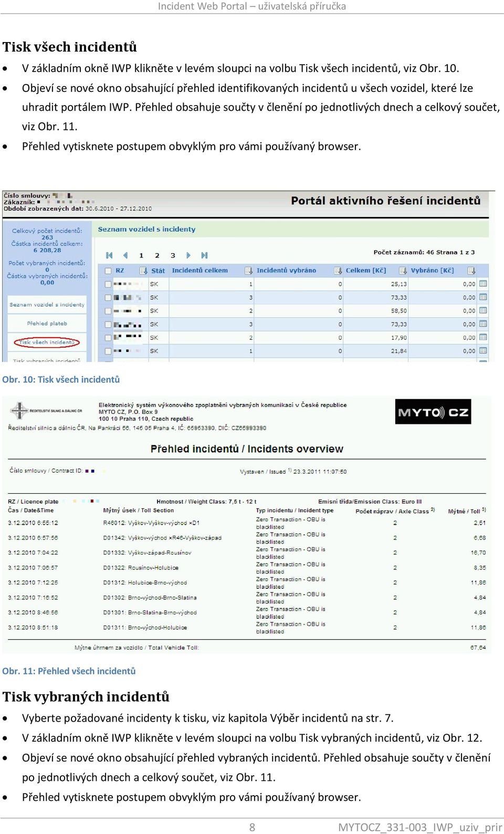Click 'Počet záznamů: 46 Strana 1 z 3'
The height and width of the screenshot is (834, 504).
424,252
